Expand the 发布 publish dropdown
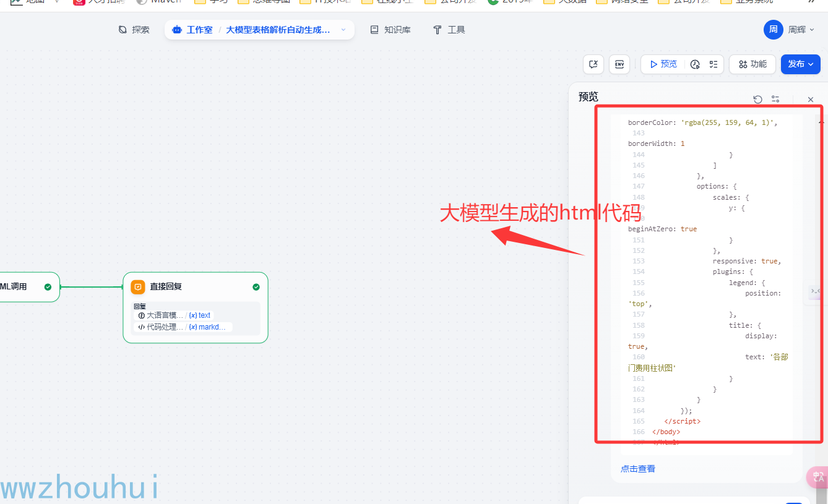The height and width of the screenshot is (504, 828). point(800,64)
